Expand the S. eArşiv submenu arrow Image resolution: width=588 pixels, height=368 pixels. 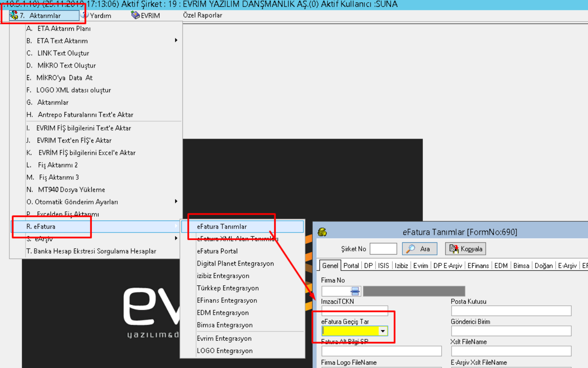[176, 239]
